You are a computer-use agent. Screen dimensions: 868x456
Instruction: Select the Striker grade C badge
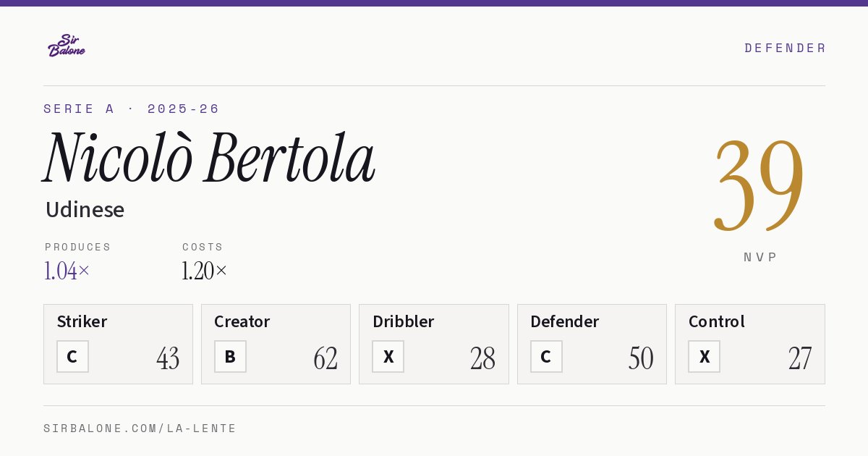pos(72,357)
